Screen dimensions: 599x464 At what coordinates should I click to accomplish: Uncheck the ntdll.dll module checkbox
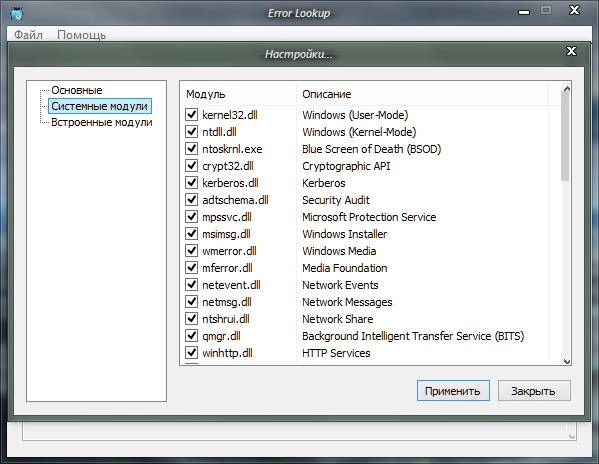point(191,132)
